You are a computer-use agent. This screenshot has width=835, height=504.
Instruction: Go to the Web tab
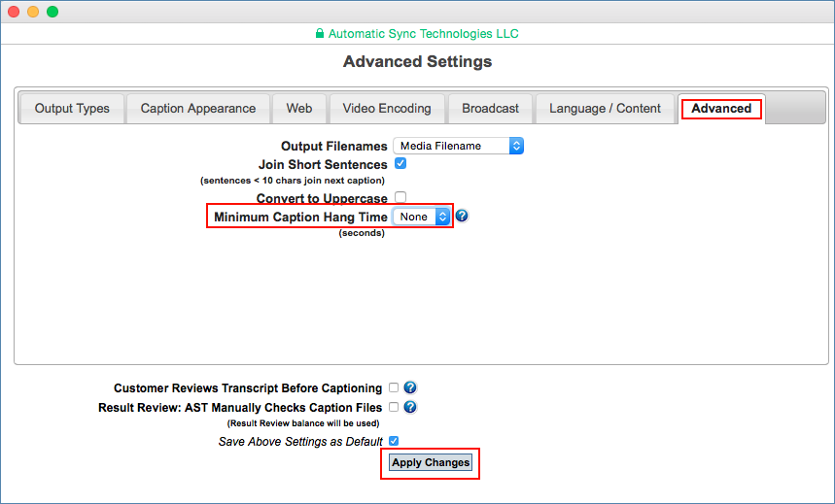(299, 109)
